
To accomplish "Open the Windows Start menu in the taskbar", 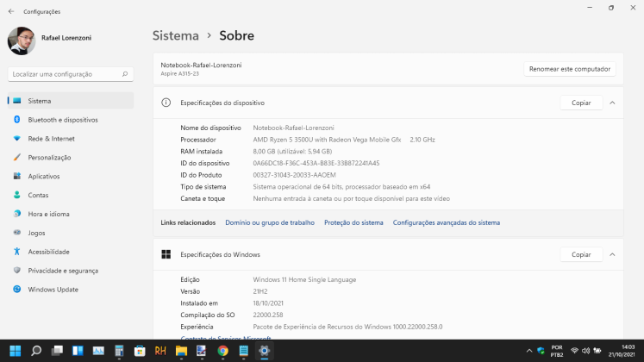I will 16,351.
